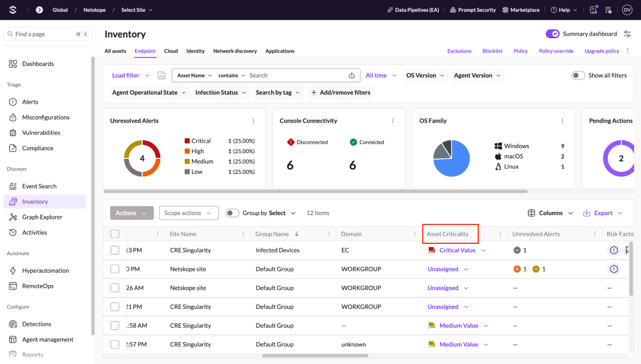Click the Hyperautomation lightning icon
This screenshot has width=641, height=364.
click(13, 270)
